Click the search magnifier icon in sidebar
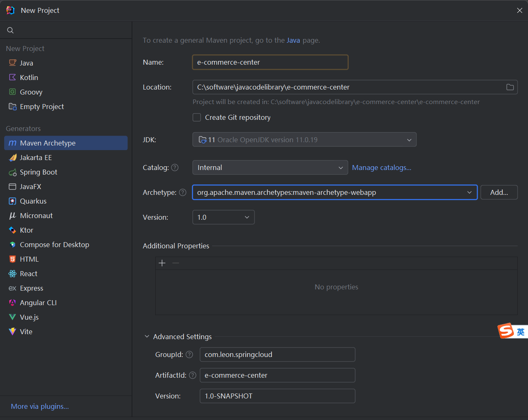The image size is (528, 420). [x=10, y=30]
